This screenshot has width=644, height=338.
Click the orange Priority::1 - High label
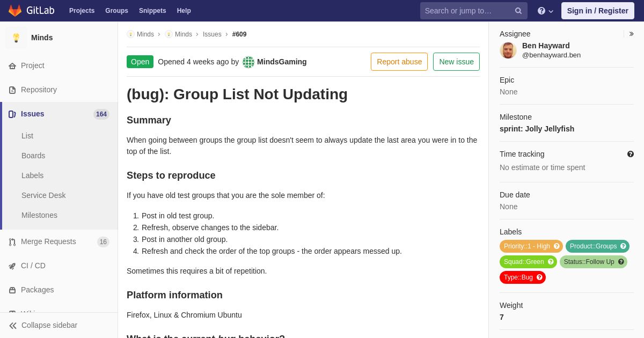(531, 246)
